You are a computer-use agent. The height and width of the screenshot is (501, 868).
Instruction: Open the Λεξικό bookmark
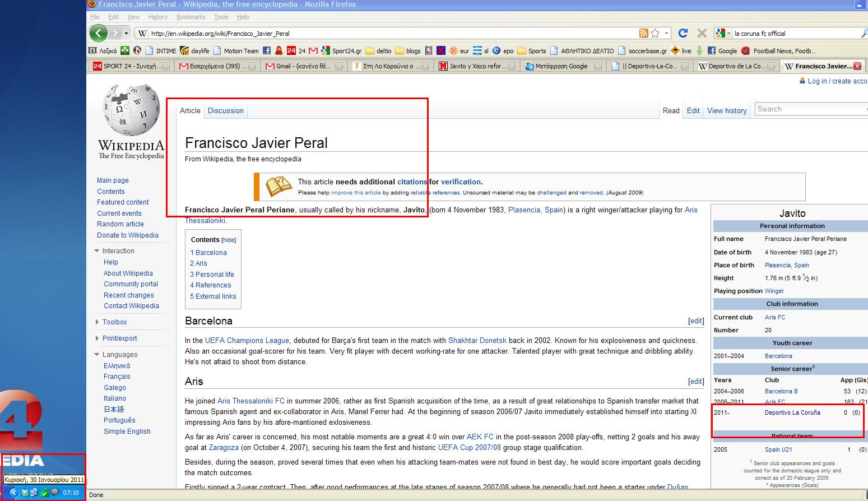(x=103, y=50)
